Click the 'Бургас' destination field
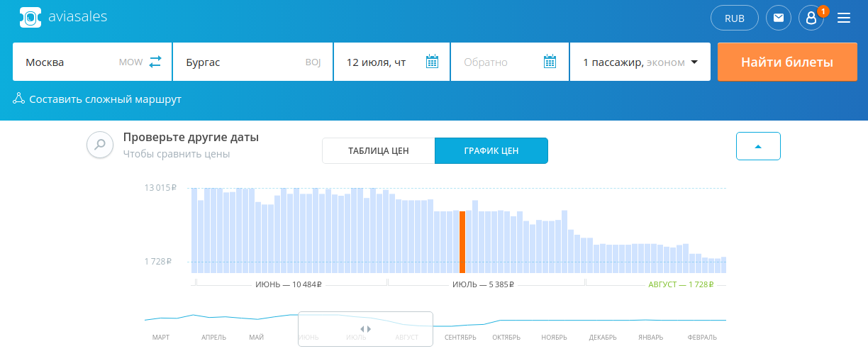The height and width of the screenshot is (361, 868). coord(241,62)
